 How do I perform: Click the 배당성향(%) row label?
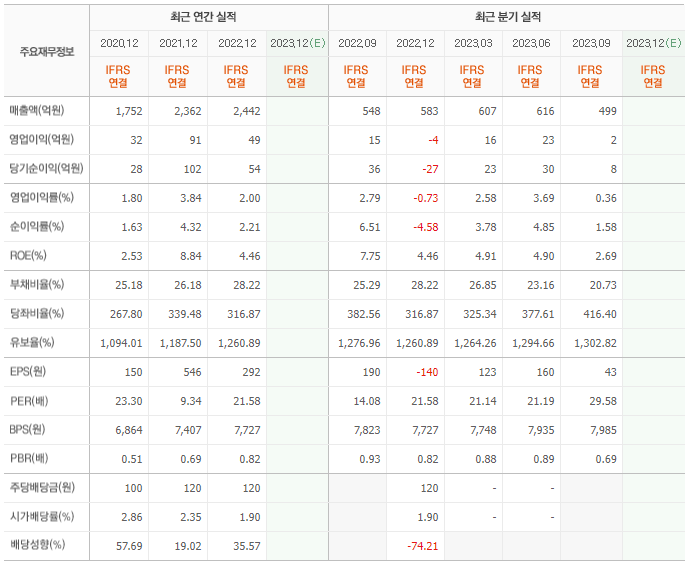(38, 545)
